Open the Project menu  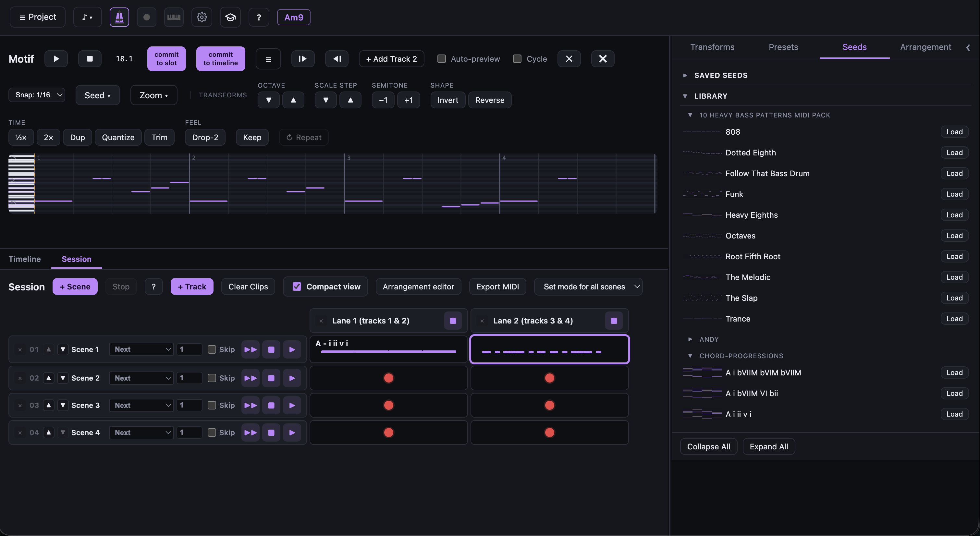click(x=38, y=17)
